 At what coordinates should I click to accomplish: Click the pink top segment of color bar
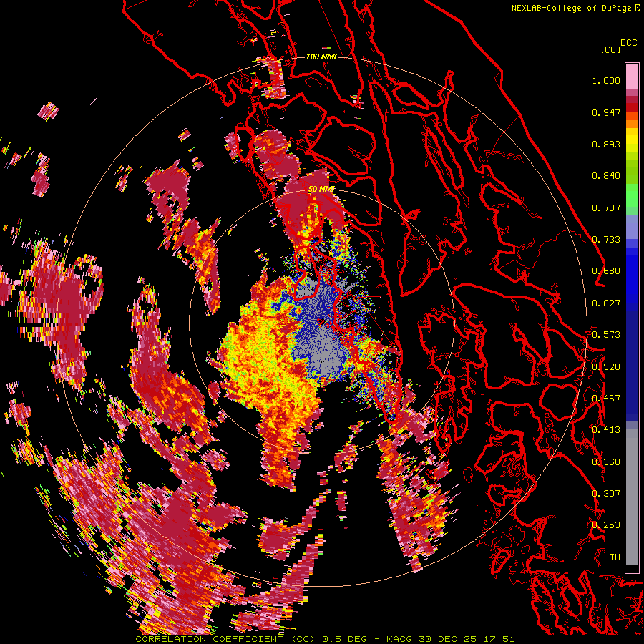pyautogui.click(x=632, y=77)
